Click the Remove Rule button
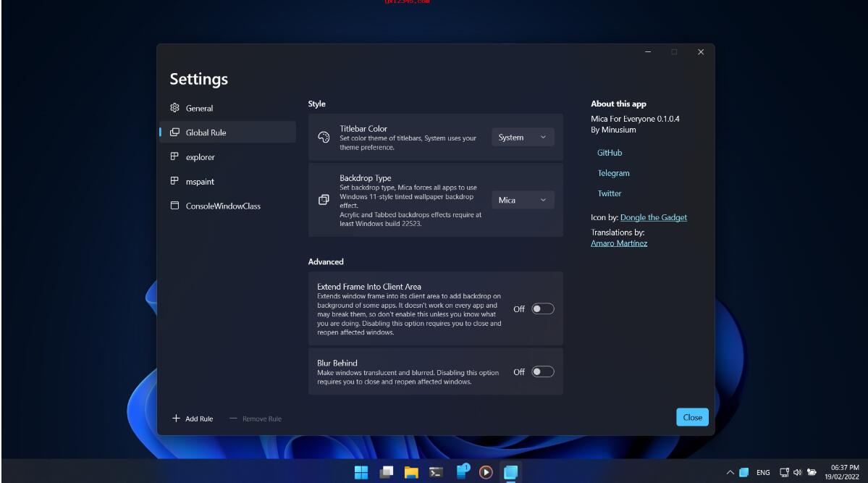The image size is (868, 483). tap(256, 419)
